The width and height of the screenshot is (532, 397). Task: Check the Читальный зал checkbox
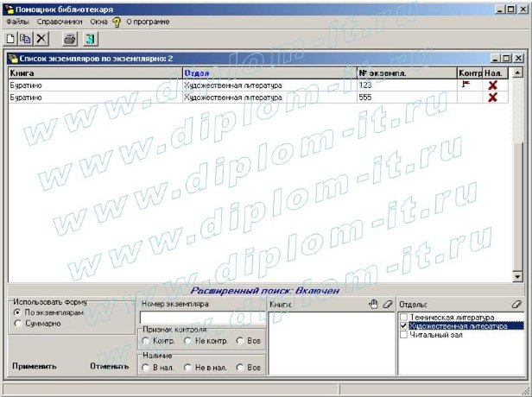point(404,336)
